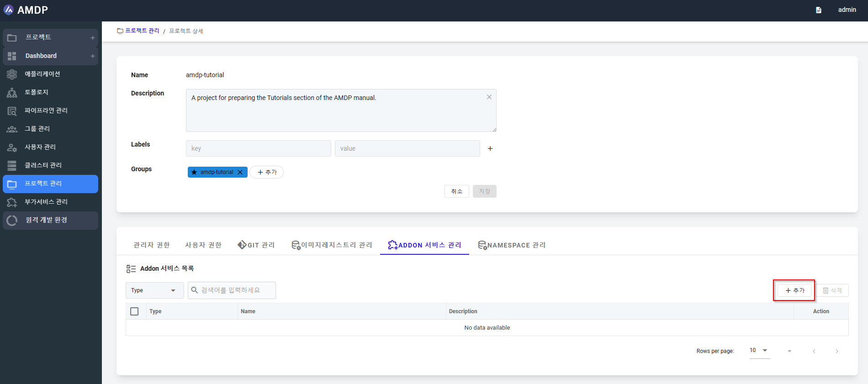Focus the 검색어를 입력하세요 search field
Screen dimensions: 868x384
click(232, 290)
